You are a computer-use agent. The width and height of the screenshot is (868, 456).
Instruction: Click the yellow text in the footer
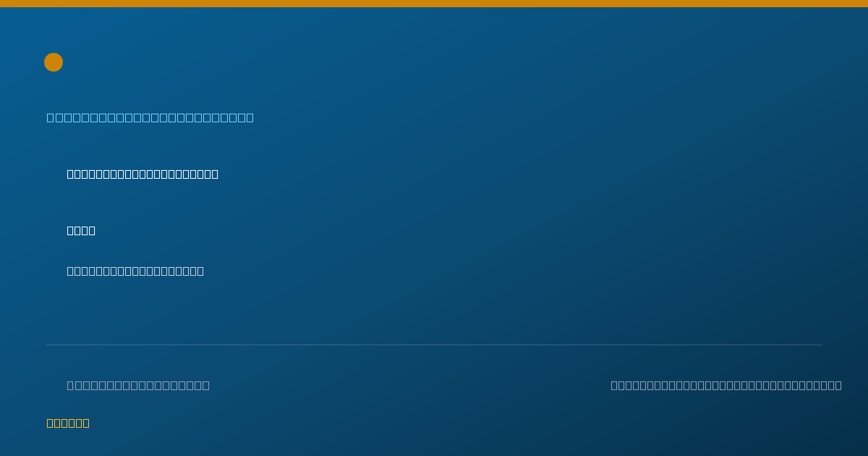[x=68, y=423]
